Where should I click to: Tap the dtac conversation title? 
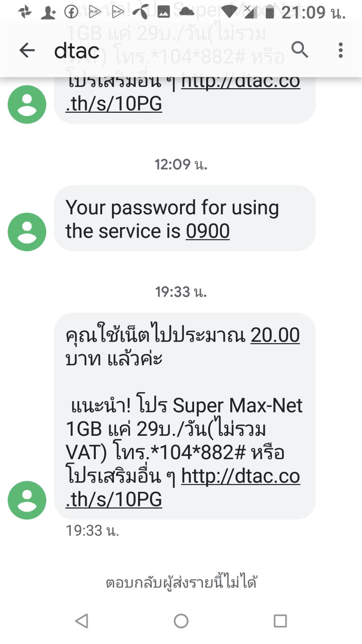coord(77,51)
